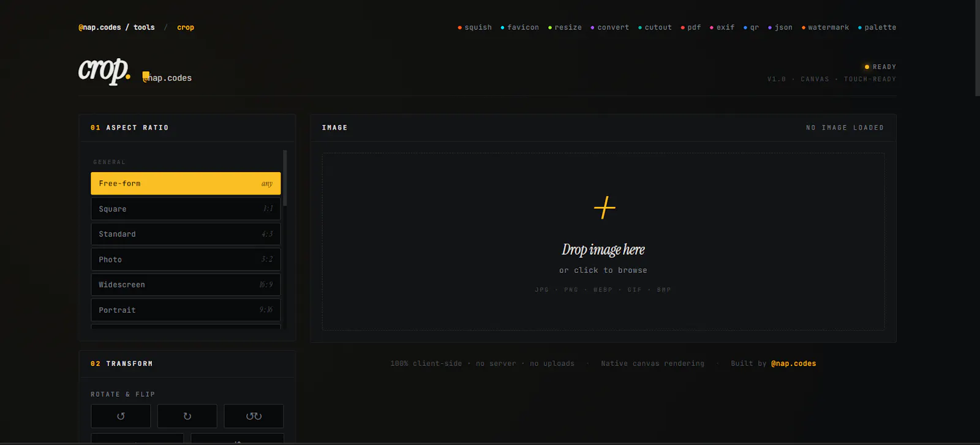Click the page vertical scrollbar
The image size is (980, 445).
coord(977,48)
